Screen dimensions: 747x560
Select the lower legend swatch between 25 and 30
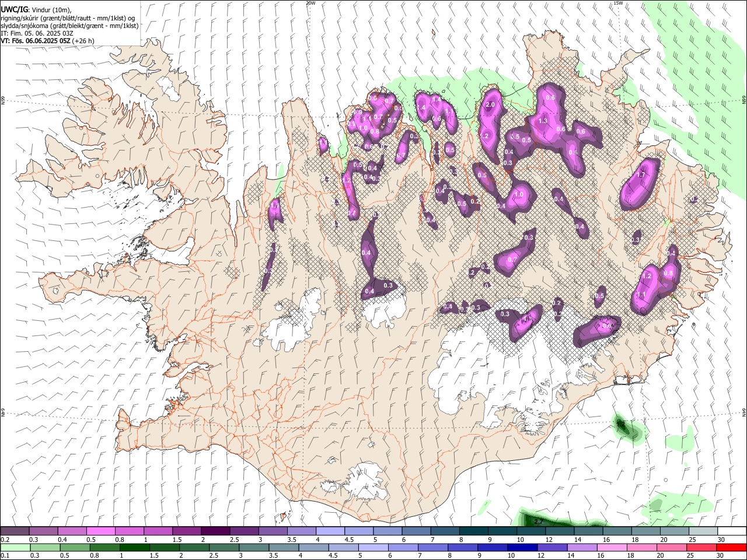[x=701, y=547]
